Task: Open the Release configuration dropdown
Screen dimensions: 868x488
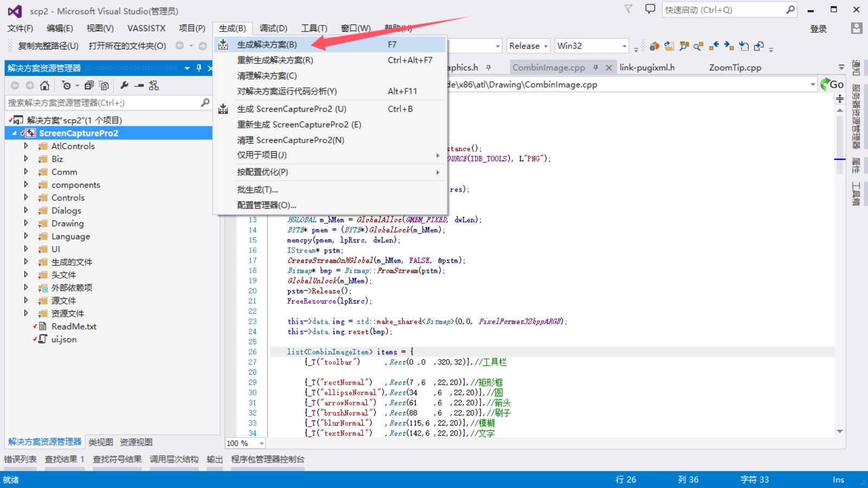Action: (528, 46)
